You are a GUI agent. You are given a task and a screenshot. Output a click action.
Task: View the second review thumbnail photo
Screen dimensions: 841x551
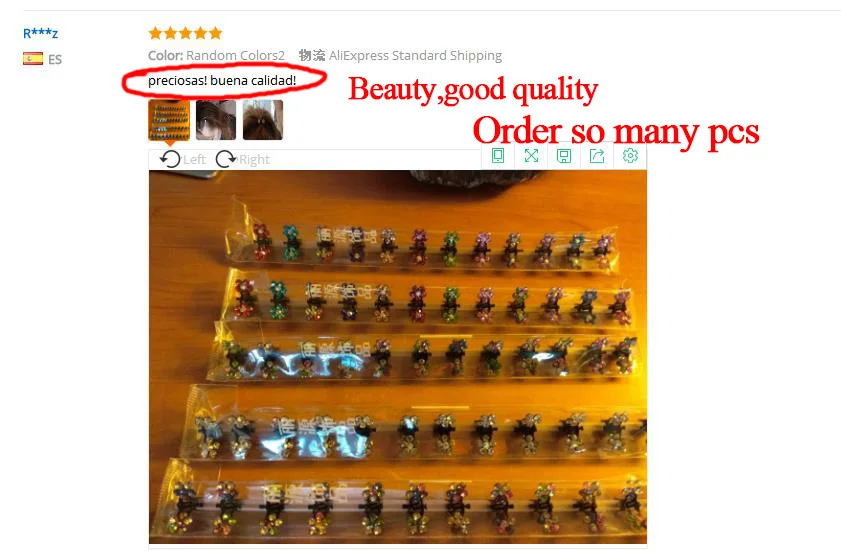[x=216, y=120]
